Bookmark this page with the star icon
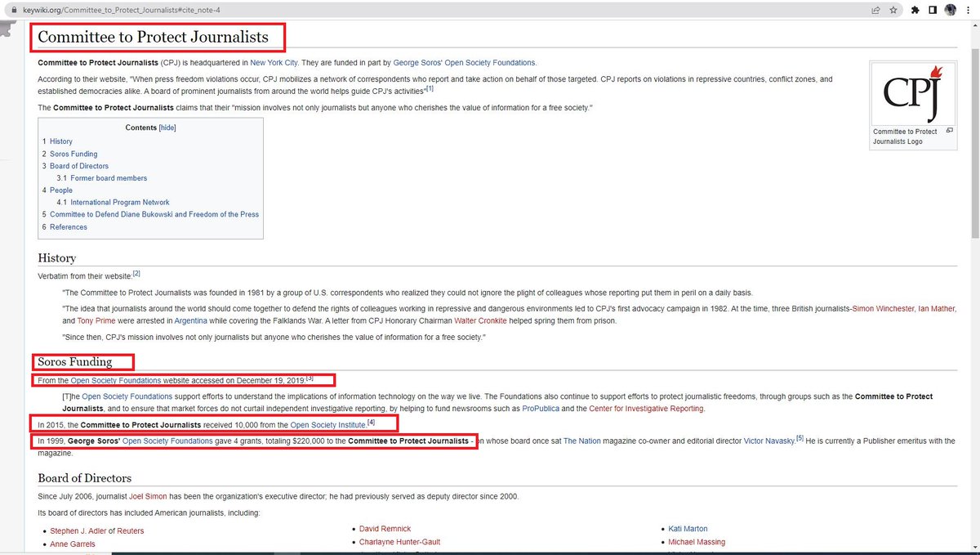The image size is (980, 555). [893, 10]
